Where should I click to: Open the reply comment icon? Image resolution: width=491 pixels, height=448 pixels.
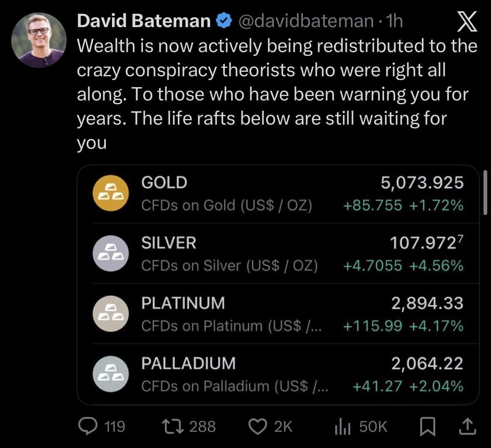pos(88,426)
